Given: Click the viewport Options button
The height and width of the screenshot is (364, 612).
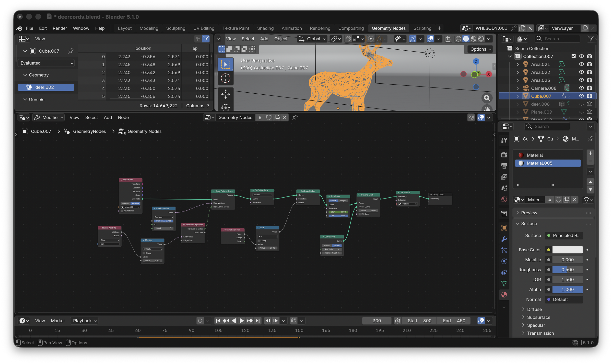Looking at the screenshot, I should (481, 49).
